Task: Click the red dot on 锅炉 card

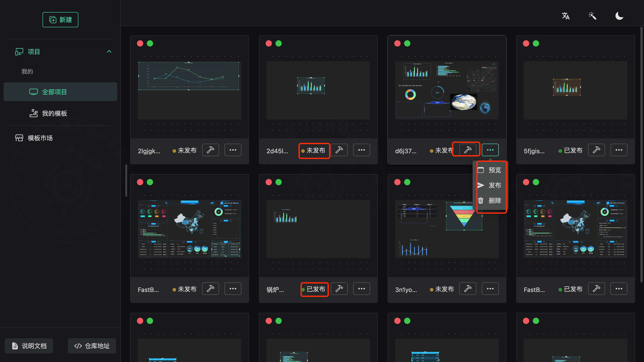Action: (269, 182)
